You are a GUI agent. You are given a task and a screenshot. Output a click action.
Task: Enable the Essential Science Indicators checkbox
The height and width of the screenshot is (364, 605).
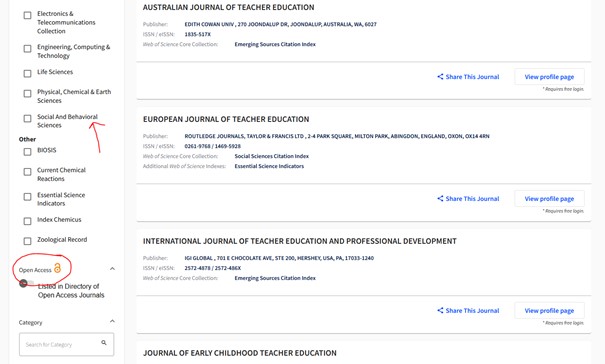pos(27,197)
